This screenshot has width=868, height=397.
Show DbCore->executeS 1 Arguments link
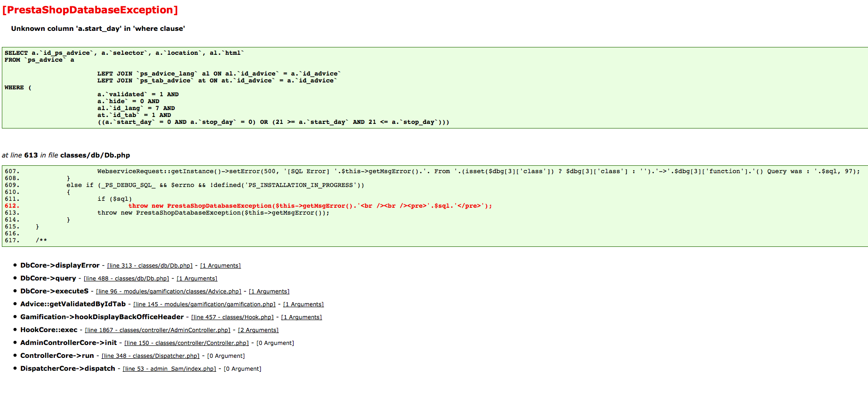coord(269,292)
